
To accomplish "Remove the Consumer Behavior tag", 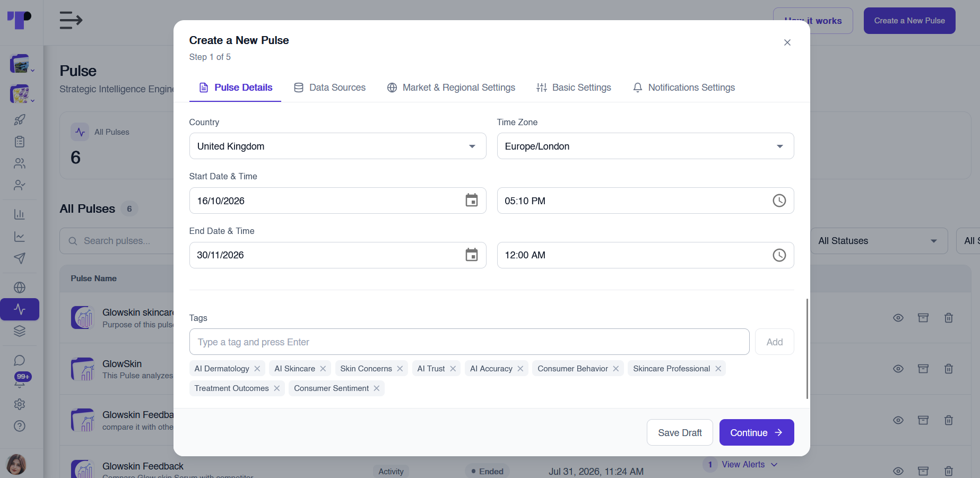I will (x=616, y=369).
